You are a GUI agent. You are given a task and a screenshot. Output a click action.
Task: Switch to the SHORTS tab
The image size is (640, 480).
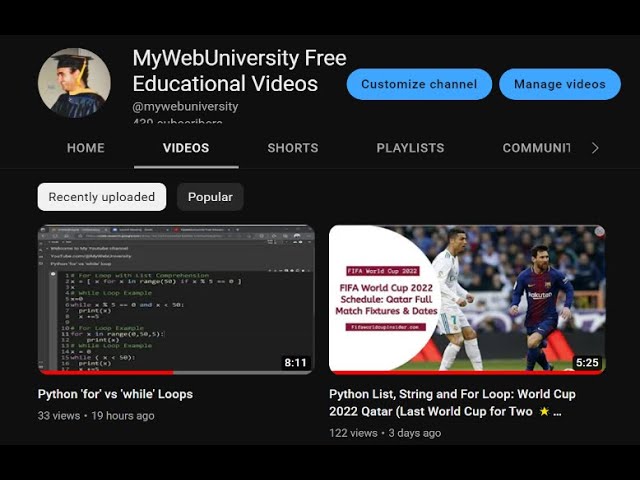[x=293, y=148]
